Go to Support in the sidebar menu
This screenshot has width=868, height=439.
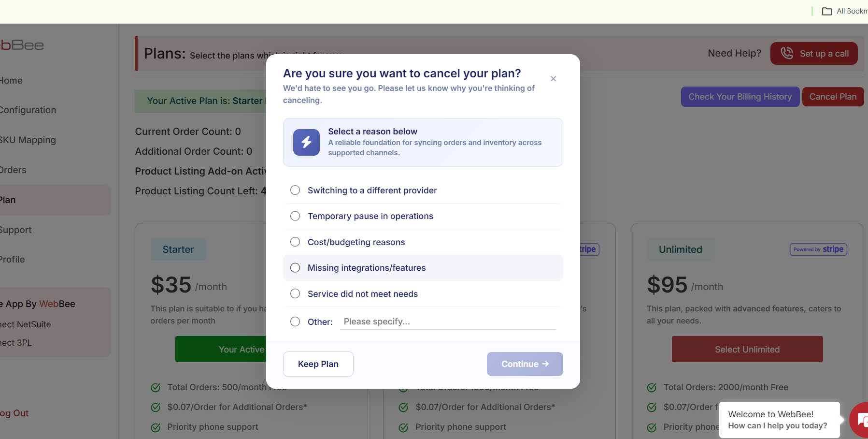16,230
